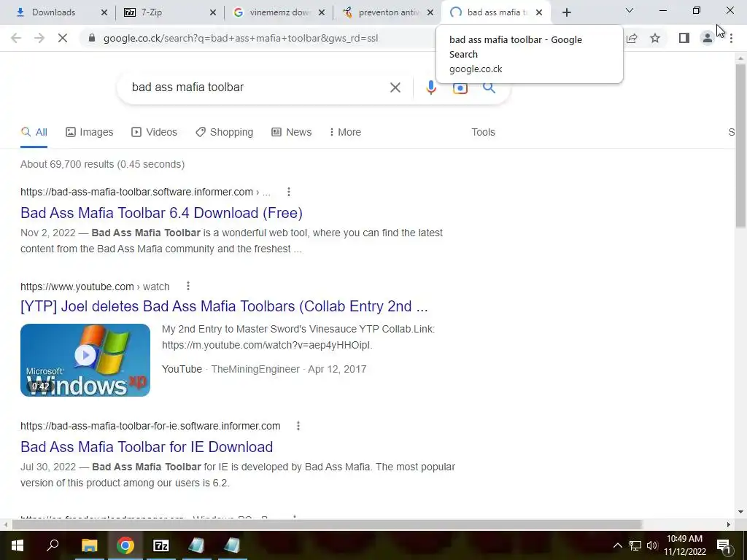747x560 pixels.
Task: Select the All search filter
Action: 34,133
